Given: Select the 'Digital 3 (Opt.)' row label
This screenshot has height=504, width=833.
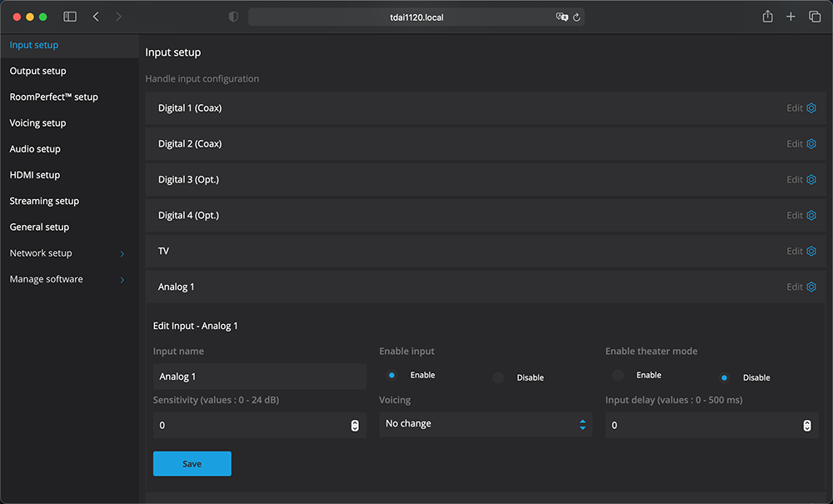Looking at the screenshot, I should point(188,179).
